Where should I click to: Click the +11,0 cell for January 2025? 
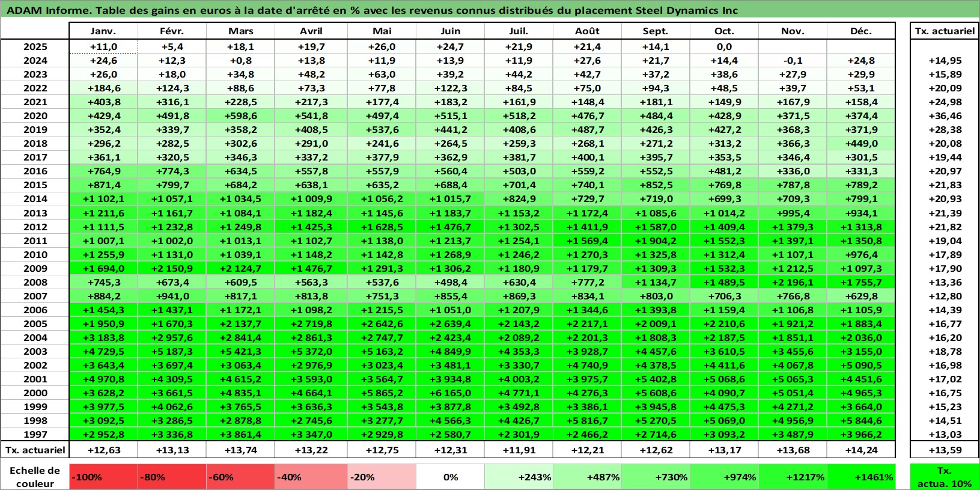[x=103, y=46]
